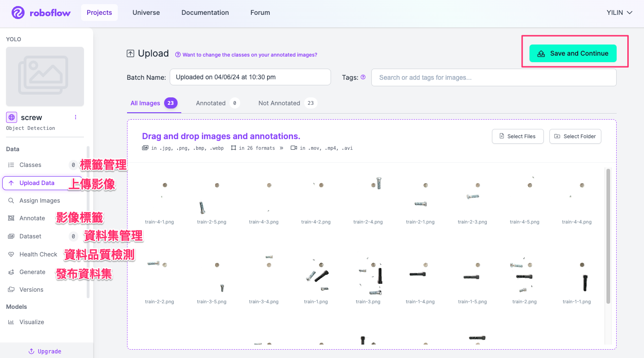Screen dimensions: 644x358
Task: Click the Save and Continue button
Action: point(573,53)
